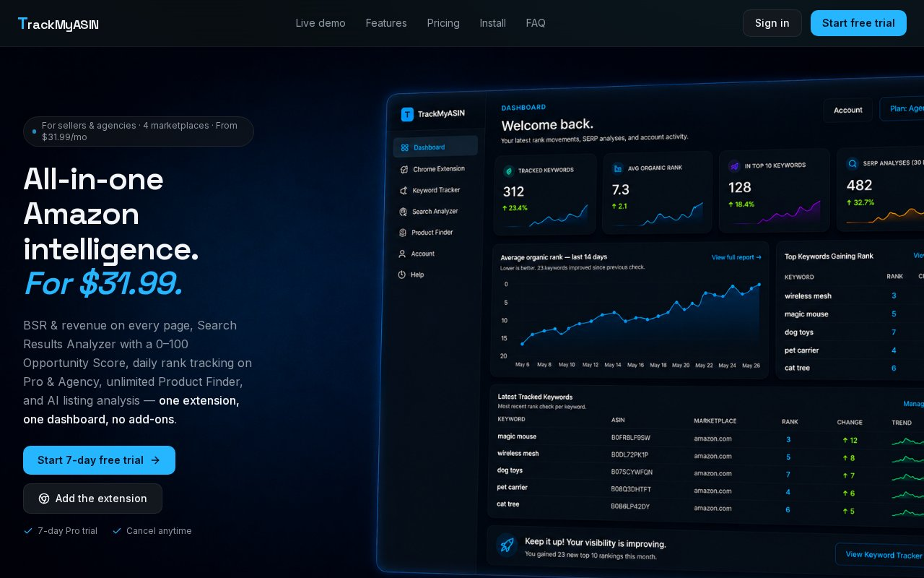Click the trend sparkline for magic mouse row
This screenshot has width=924, height=578.
click(907, 441)
